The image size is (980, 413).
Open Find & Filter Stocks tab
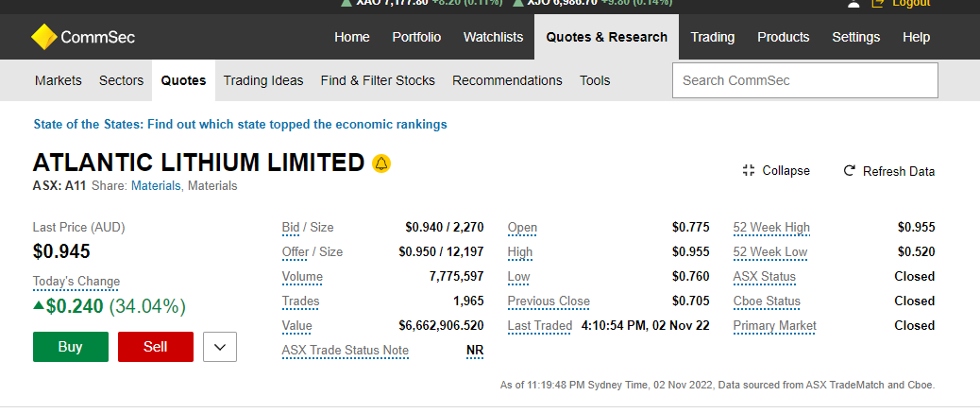coord(378,80)
